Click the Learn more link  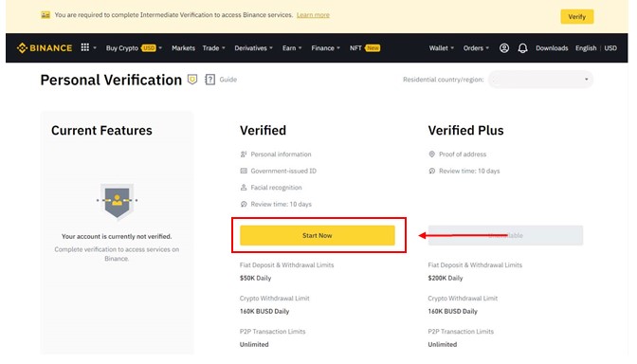pos(313,15)
